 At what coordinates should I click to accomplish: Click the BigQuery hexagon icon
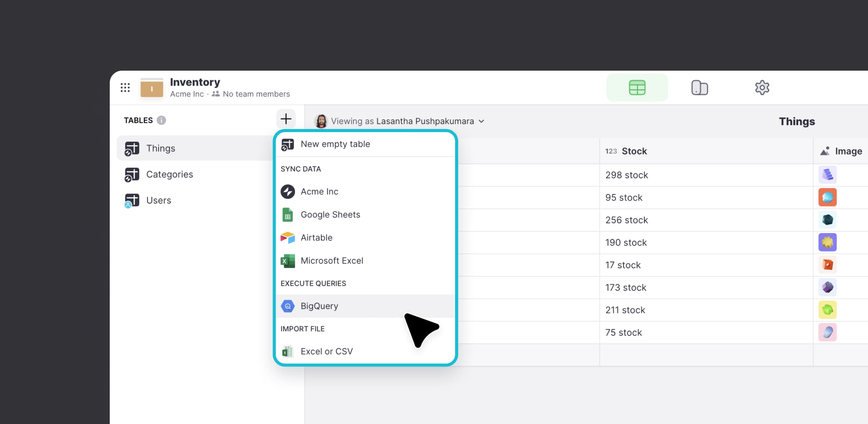(288, 306)
